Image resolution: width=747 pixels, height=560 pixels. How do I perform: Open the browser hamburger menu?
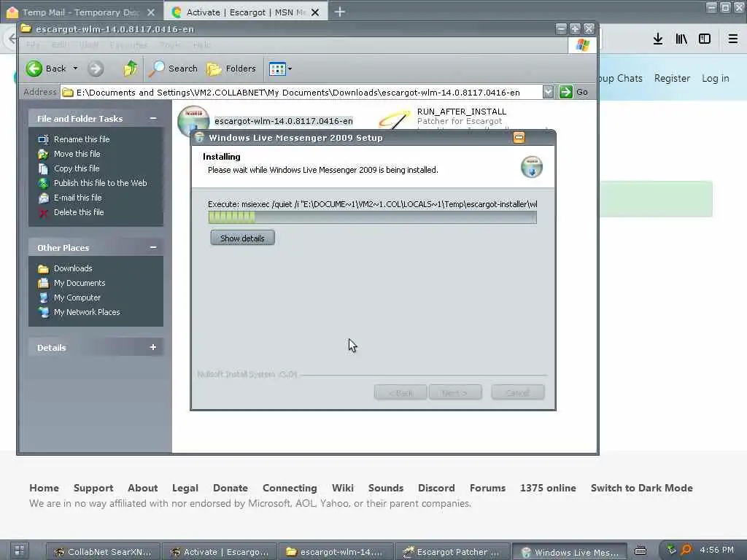click(x=732, y=39)
